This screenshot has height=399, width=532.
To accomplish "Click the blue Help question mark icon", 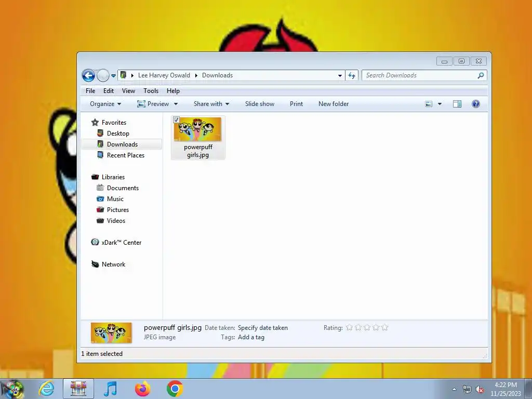I will pyautogui.click(x=476, y=104).
